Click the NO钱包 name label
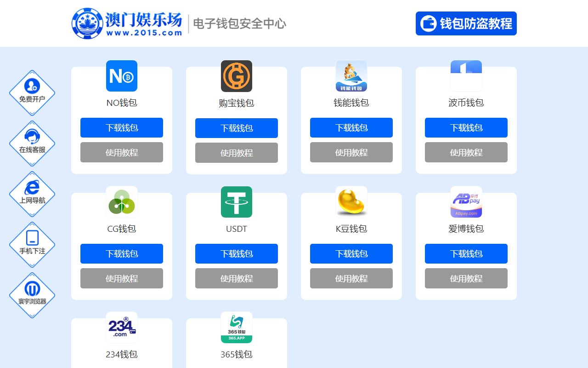The height and width of the screenshot is (368, 588). click(x=122, y=103)
